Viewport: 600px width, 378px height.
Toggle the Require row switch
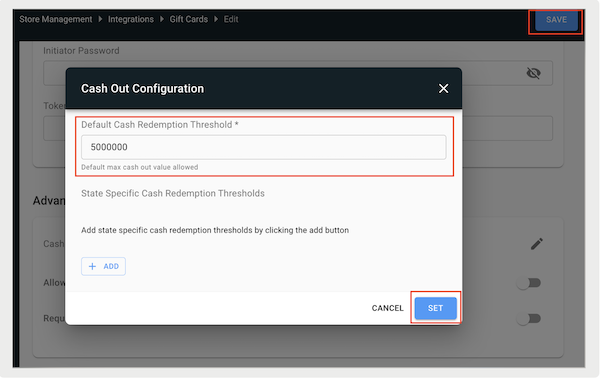tap(528, 318)
